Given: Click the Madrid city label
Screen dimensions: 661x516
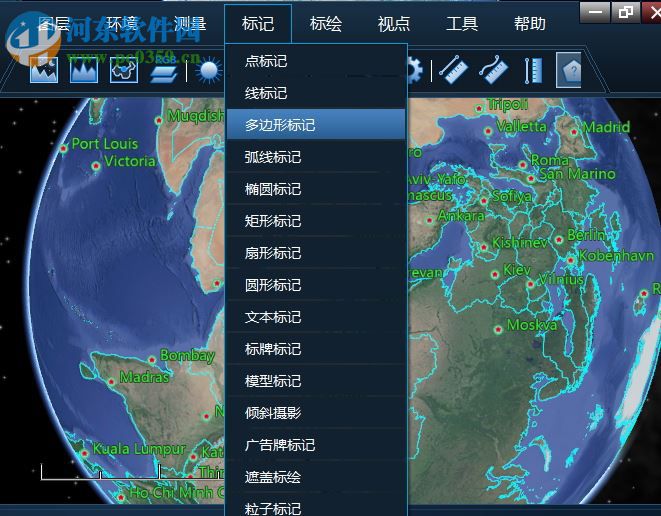Looking at the screenshot, I should point(607,127).
